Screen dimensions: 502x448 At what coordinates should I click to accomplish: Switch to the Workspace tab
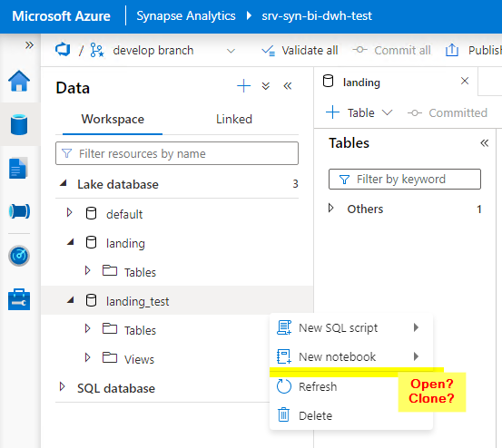(113, 120)
